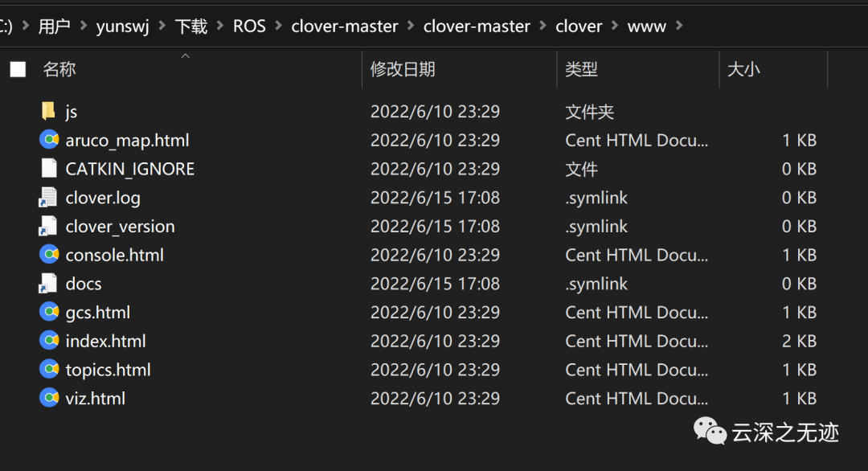The width and height of the screenshot is (868, 471).
Task: Toggle the select-all checkbox
Action: click(18, 69)
